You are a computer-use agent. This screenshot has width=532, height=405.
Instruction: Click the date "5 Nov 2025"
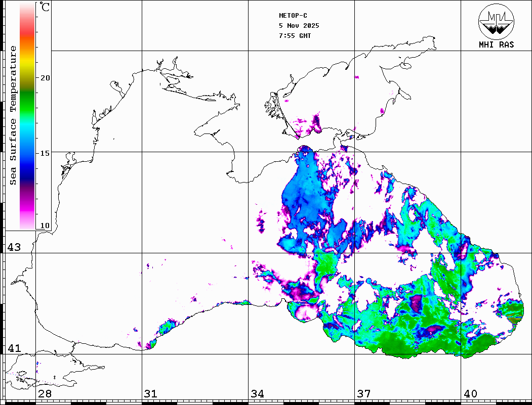(x=299, y=26)
